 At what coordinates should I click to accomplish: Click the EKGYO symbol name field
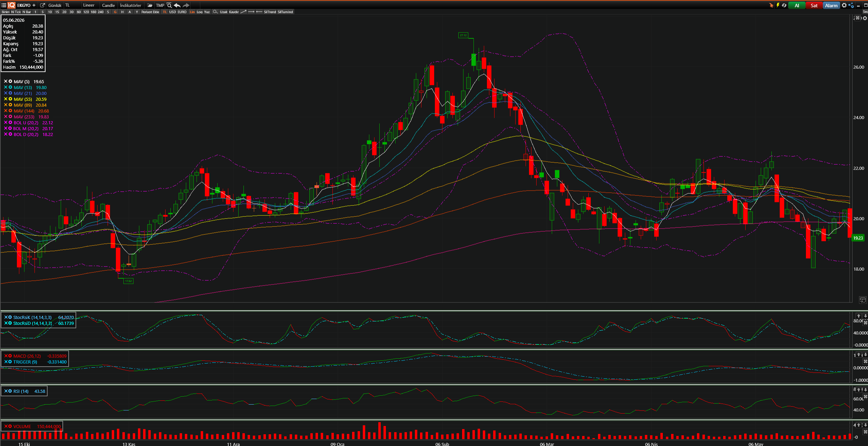click(24, 5)
